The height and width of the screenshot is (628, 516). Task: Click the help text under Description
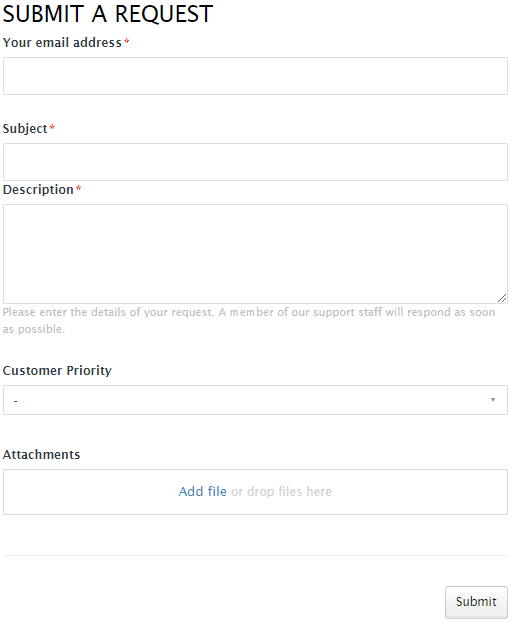point(249,320)
